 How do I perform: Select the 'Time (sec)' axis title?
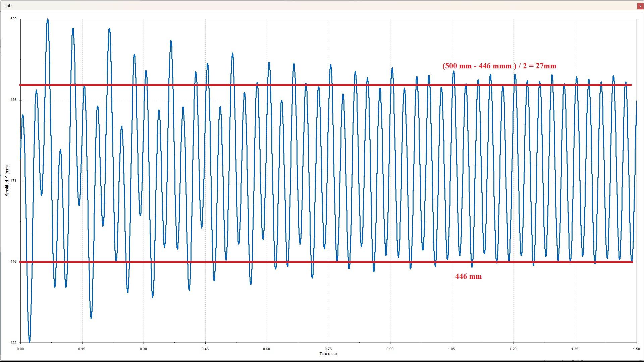click(328, 354)
